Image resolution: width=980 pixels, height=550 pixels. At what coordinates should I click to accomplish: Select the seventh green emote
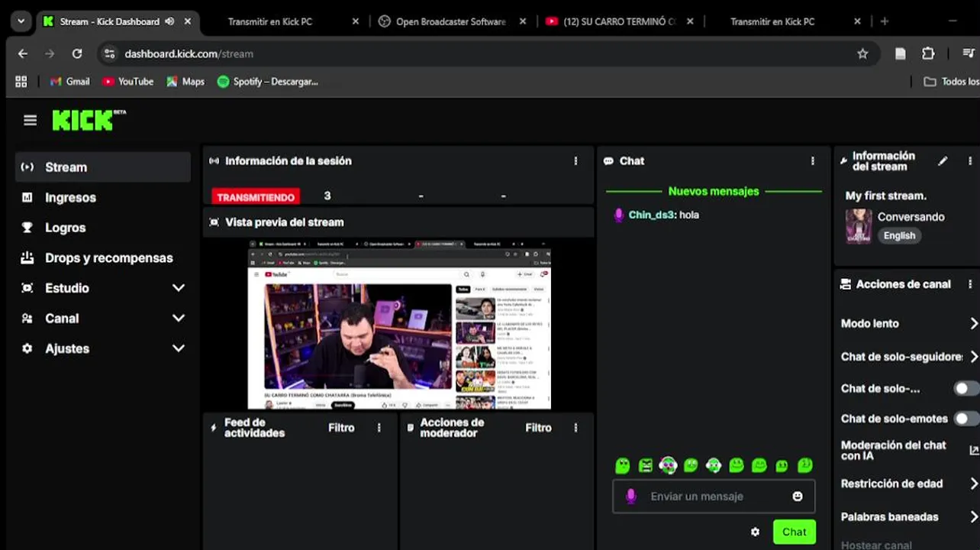(759, 465)
